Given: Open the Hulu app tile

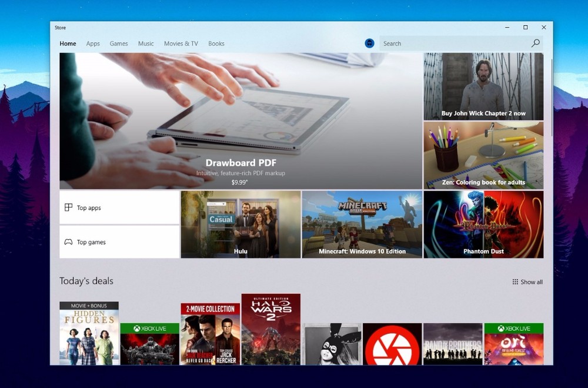Looking at the screenshot, I should [240, 224].
